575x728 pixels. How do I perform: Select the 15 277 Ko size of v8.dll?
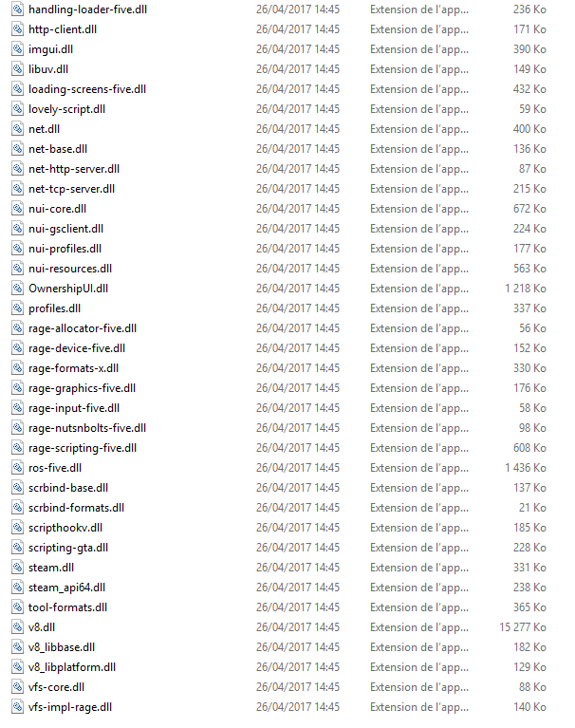point(523,627)
